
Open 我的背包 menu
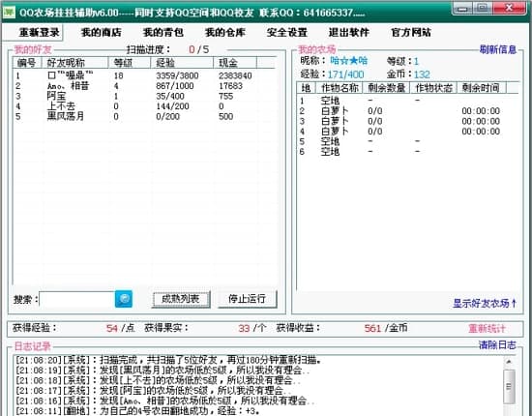click(x=163, y=32)
